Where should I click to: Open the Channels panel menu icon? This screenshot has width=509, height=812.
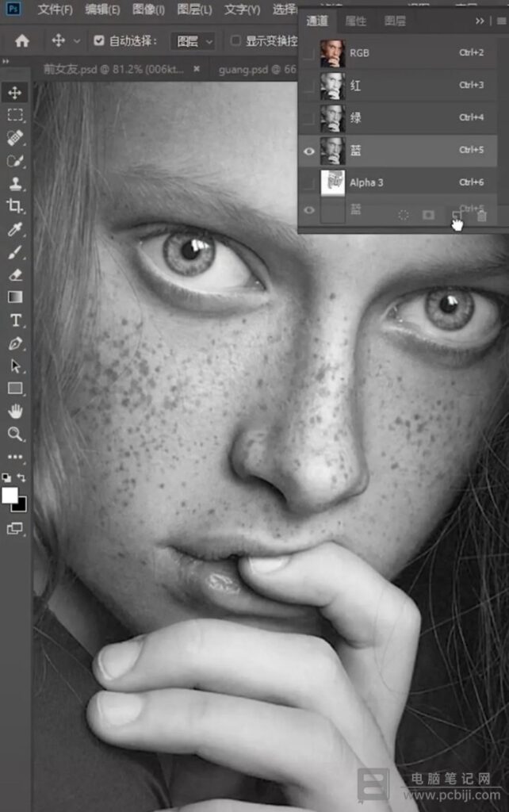(501, 21)
